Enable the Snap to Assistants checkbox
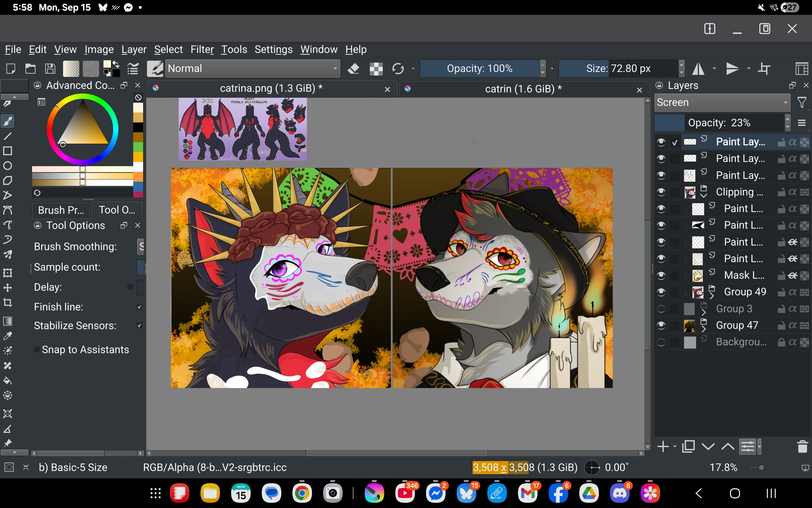812x508 pixels. coord(37,350)
